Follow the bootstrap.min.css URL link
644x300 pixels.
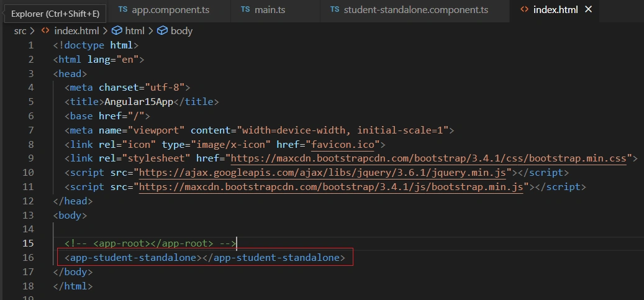[x=429, y=158]
